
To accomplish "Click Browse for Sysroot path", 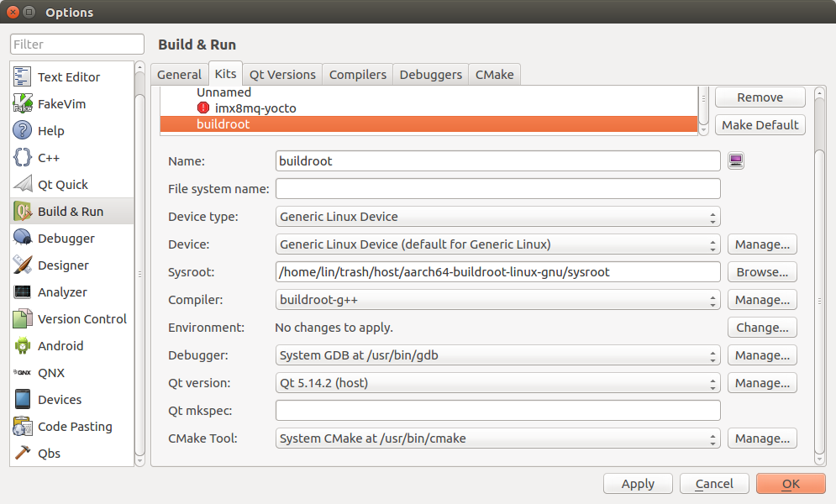I will pyautogui.click(x=761, y=272).
